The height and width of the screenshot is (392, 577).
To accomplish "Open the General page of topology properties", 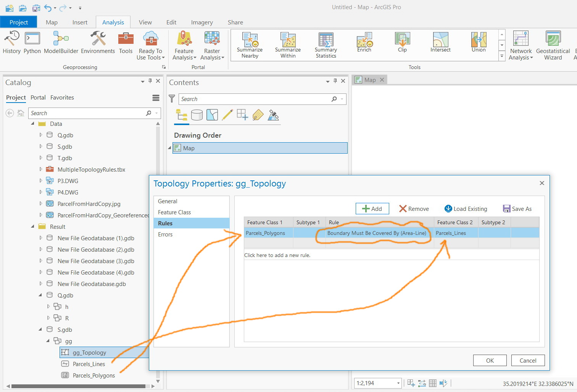I will (x=192, y=201).
